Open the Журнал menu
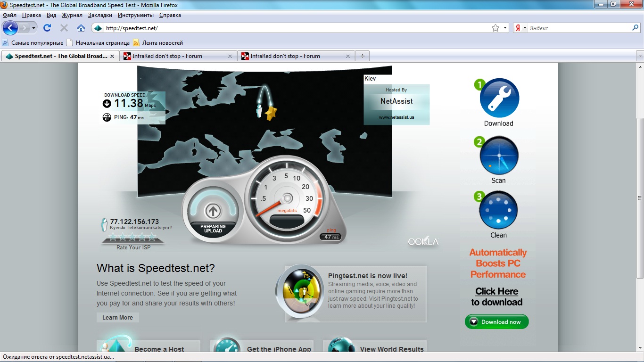644x362 pixels. 72,15
